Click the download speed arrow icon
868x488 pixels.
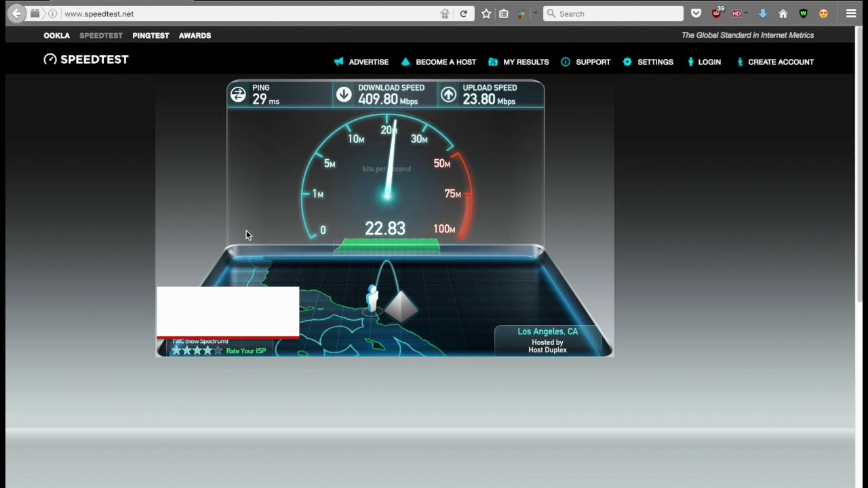pos(344,95)
